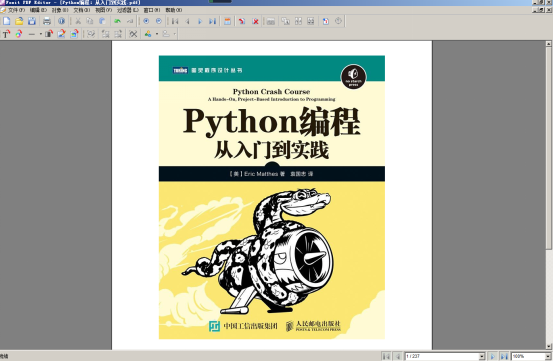Click the black rectangle shape tool

point(49,34)
